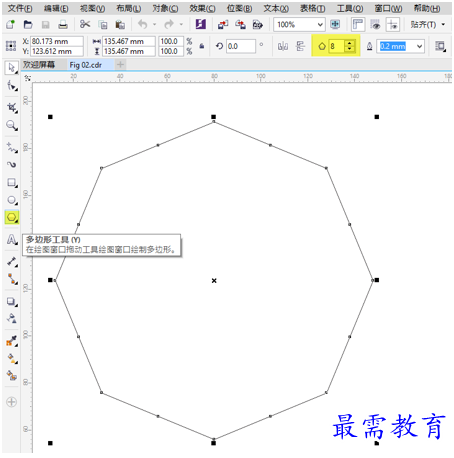The height and width of the screenshot is (458, 454).
Task: Click the Open file folder icon
Action: 28,24
